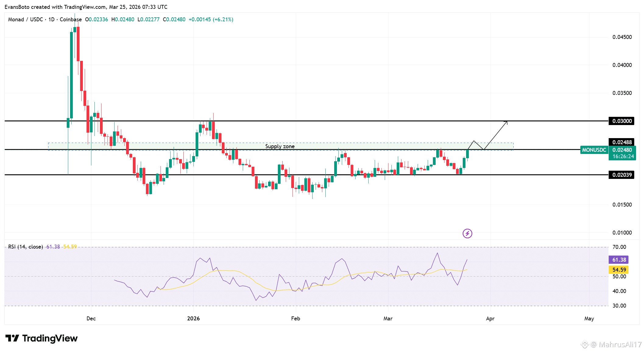The image size is (644, 352).
Task: Toggle the Supply zone rectangle visibility
Action: point(280,146)
